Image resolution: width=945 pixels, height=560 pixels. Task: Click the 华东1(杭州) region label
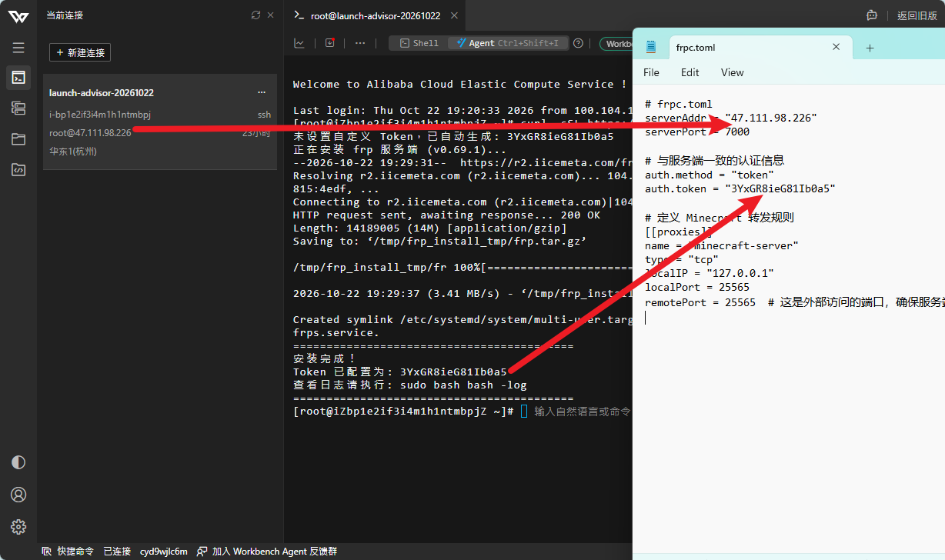click(x=73, y=151)
